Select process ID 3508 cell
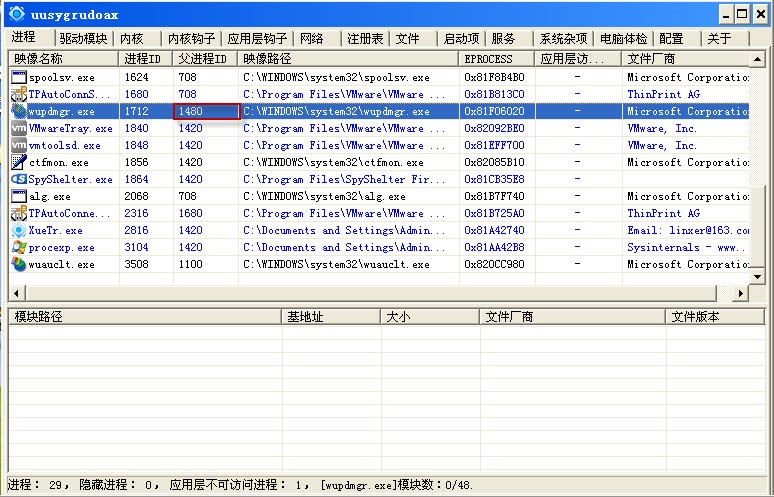The height and width of the screenshot is (497, 774). click(136, 265)
